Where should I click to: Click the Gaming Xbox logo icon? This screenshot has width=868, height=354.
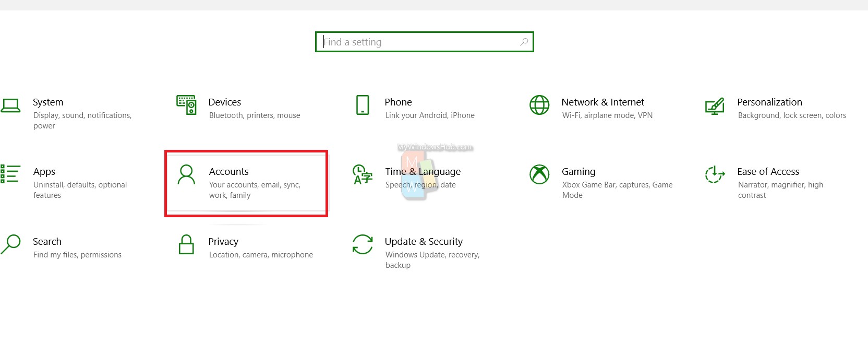click(539, 174)
